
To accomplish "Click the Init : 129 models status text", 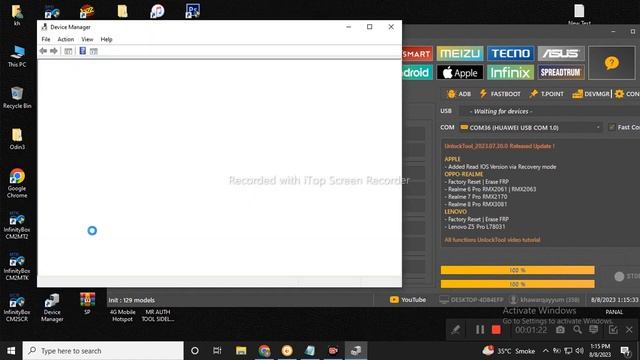I will 131,300.
